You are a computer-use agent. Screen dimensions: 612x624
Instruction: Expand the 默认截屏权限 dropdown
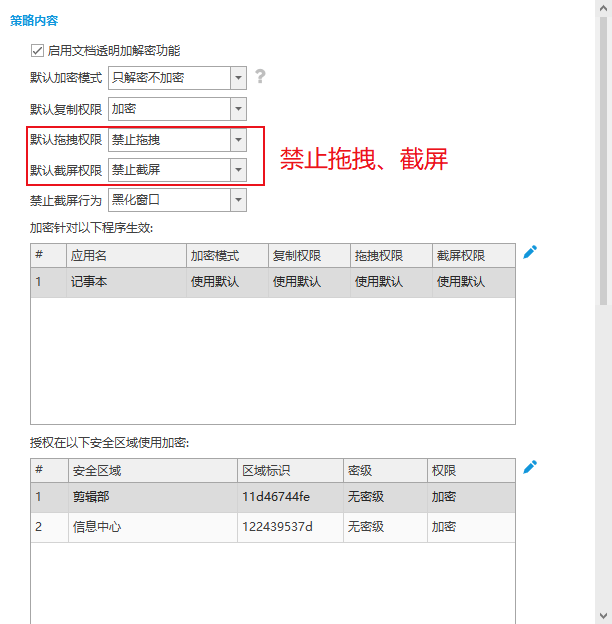[238, 170]
